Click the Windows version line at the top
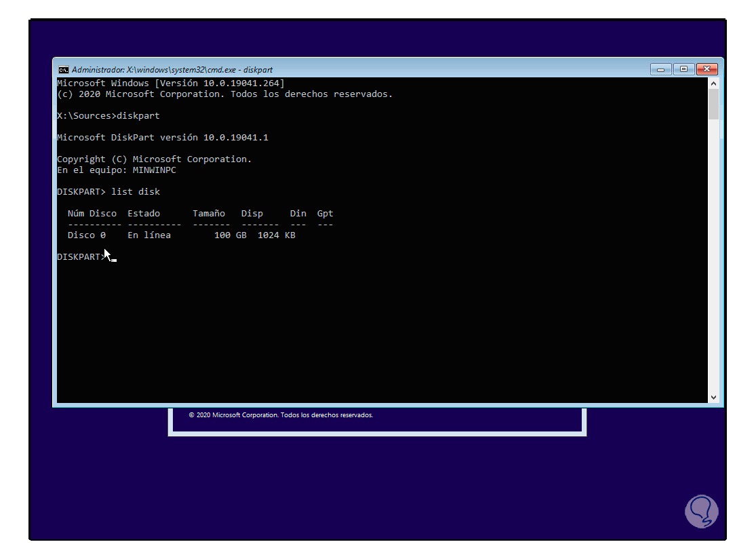This screenshot has height=559, width=756. tap(170, 83)
